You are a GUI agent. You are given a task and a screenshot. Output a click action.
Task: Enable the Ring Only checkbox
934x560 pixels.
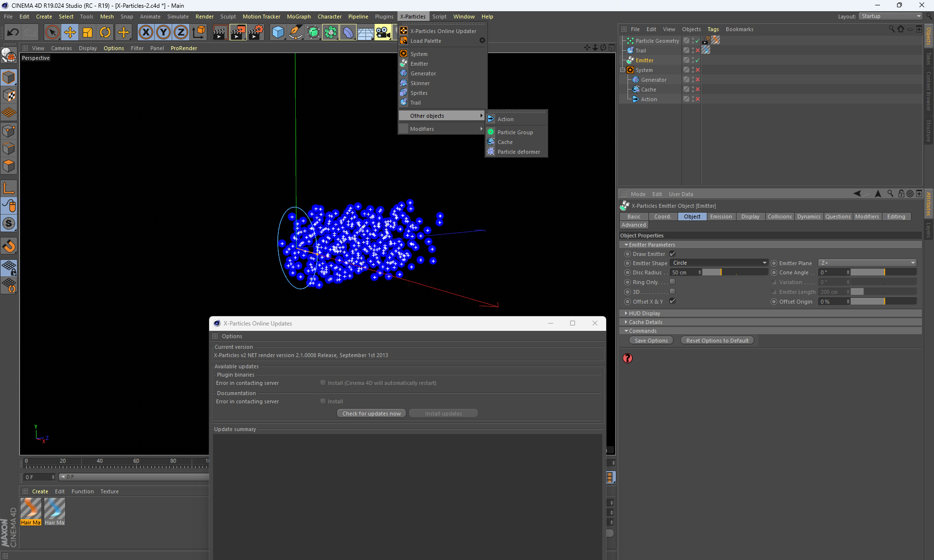[672, 282]
